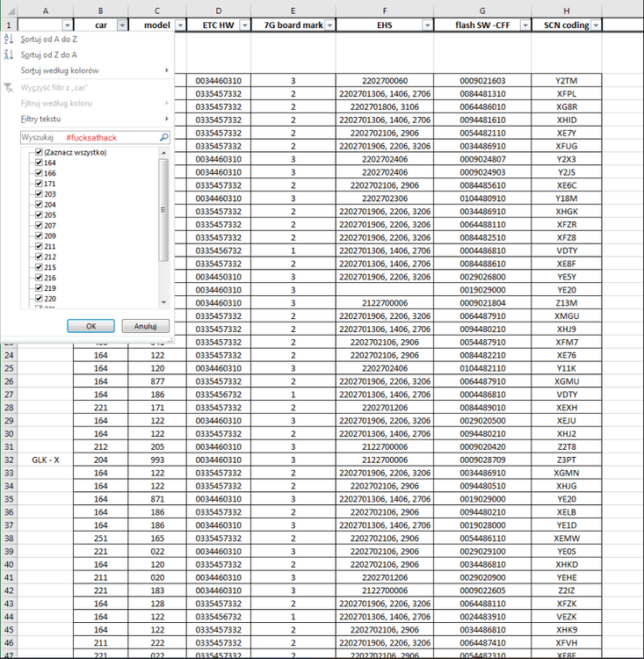The height and width of the screenshot is (659, 644).
Task: Click SCN coding cell Y2TM
Action: tap(567, 81)
